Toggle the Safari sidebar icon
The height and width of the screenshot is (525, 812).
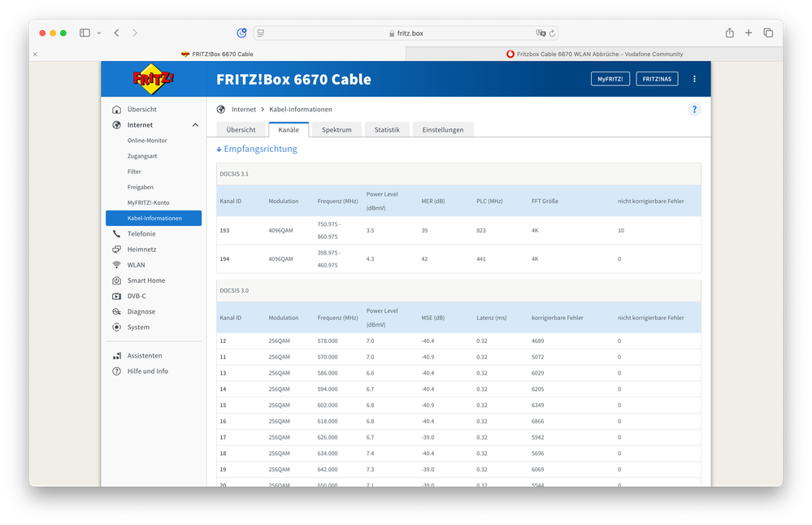(85, 33)
